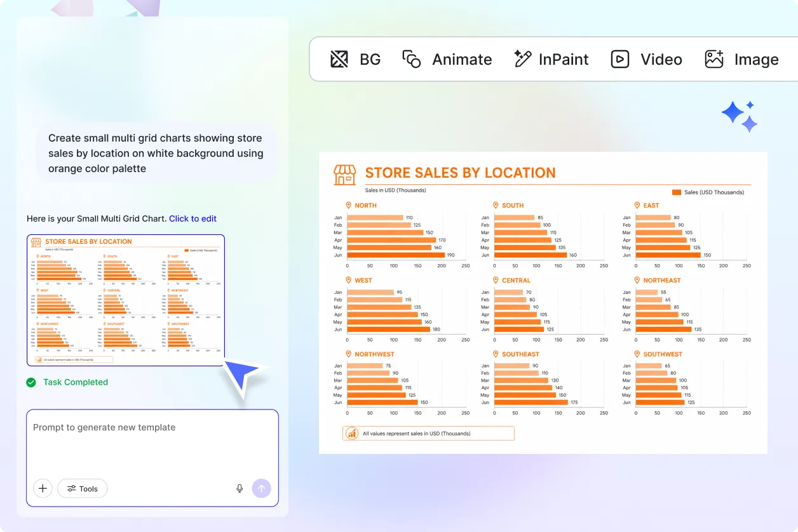This screenshot has height=532, width=798.
Task: Click the orange legend color swatch
Action: tap(677, 192)
